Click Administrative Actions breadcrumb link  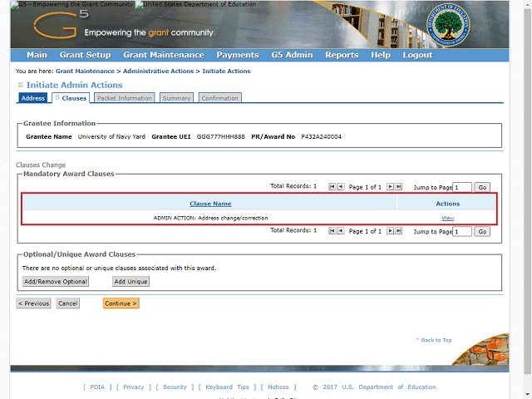pyautogui.click(x=158, y=71)
